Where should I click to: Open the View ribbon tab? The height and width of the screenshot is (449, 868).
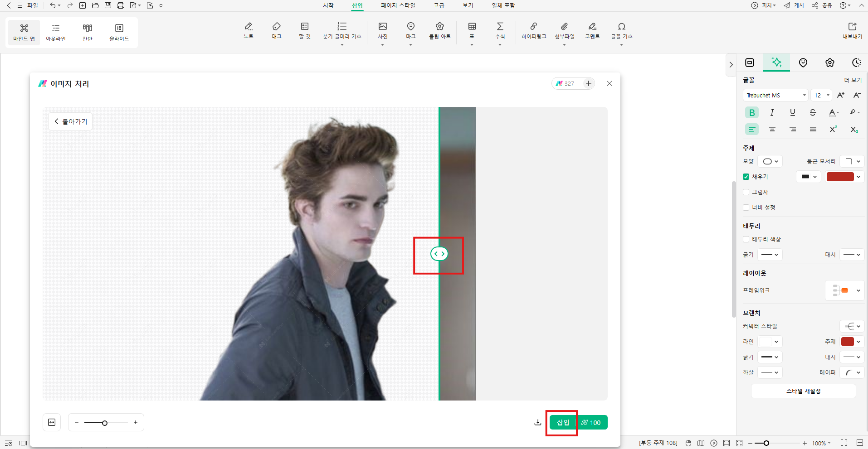click(x=468, y=5)
